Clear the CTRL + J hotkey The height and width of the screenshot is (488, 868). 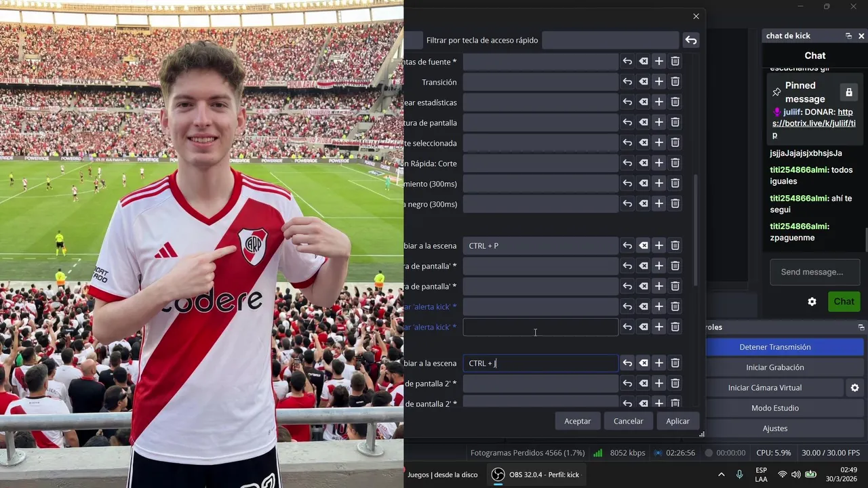point(643,363)
